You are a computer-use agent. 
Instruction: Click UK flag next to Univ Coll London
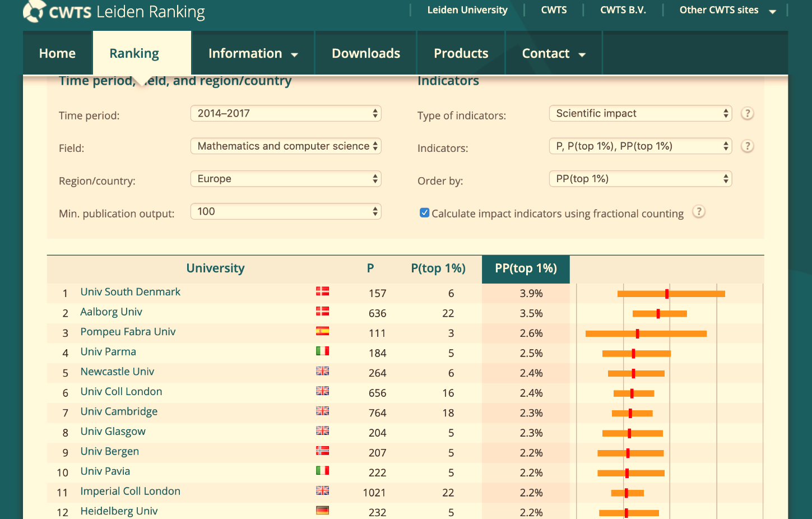point(322,391)
